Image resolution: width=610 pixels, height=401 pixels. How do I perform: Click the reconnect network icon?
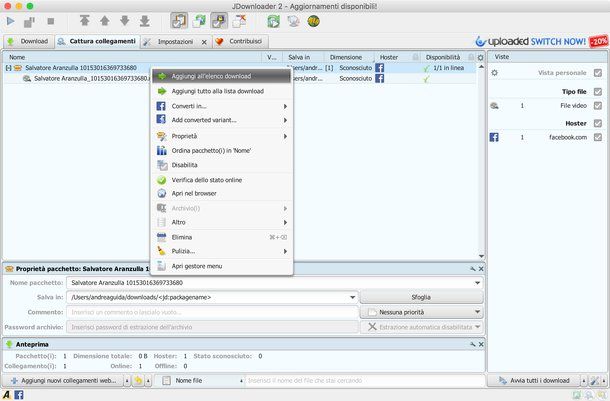293,21
